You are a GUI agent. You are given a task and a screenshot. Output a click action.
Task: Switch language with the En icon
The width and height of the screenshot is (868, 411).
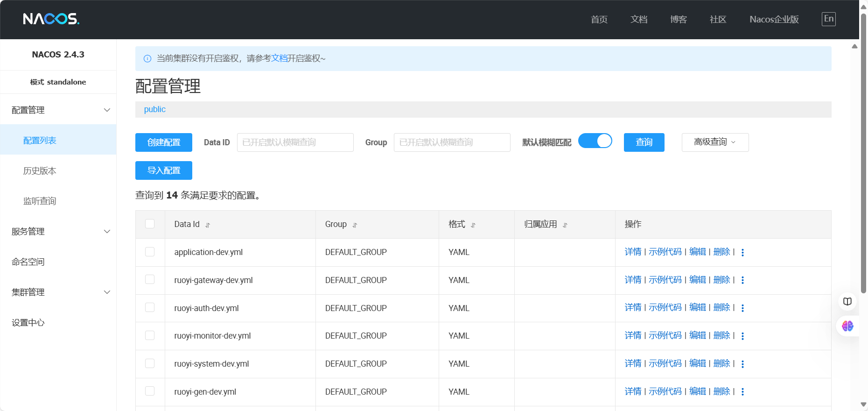pos(829,19)
